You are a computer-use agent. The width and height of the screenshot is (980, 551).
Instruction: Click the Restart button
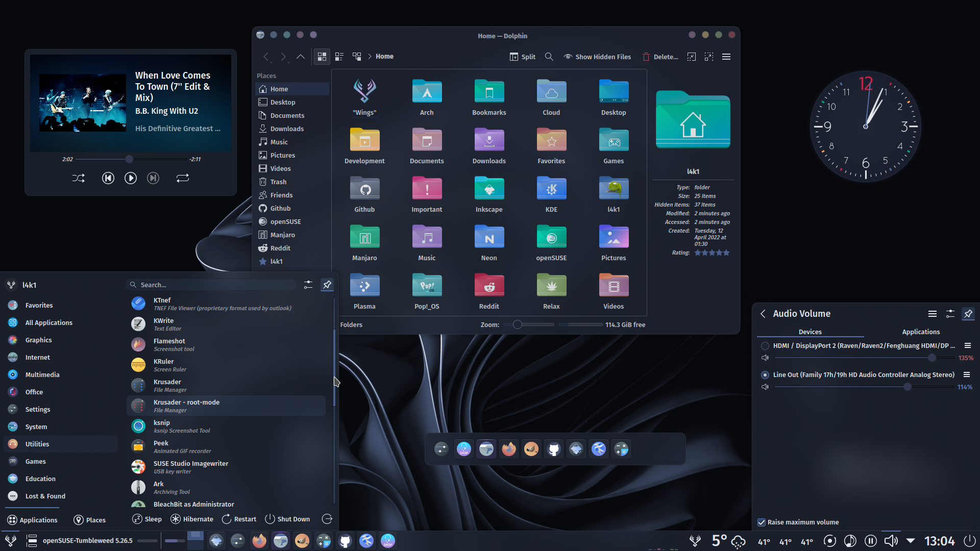point(239,519)
